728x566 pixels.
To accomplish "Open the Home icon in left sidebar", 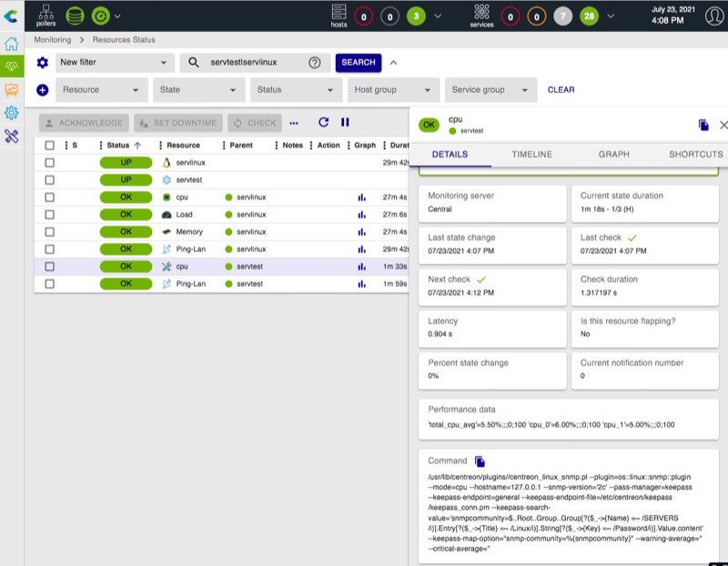I will (x=12, y=44).
